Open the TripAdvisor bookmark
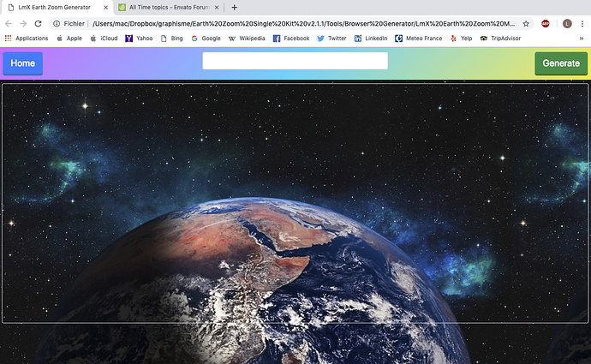Image resolution: width=591 pixels, height=364 pixels. [500, 38]
